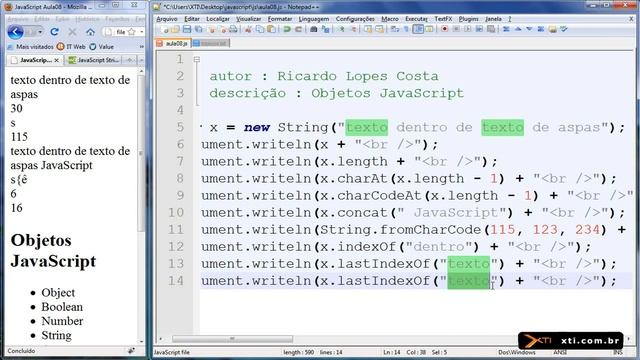
Task: Close the Notepad++ document with menu-bar X
Action: [x=631, y=19]
